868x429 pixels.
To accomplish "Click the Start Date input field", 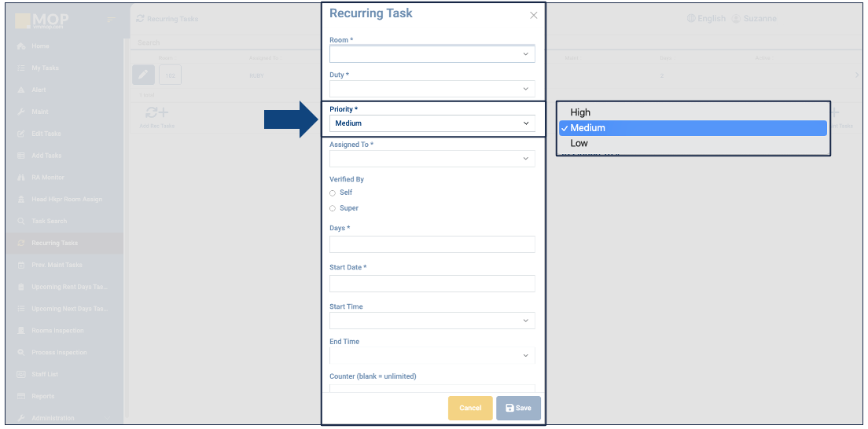I will [x=432, y=284].
